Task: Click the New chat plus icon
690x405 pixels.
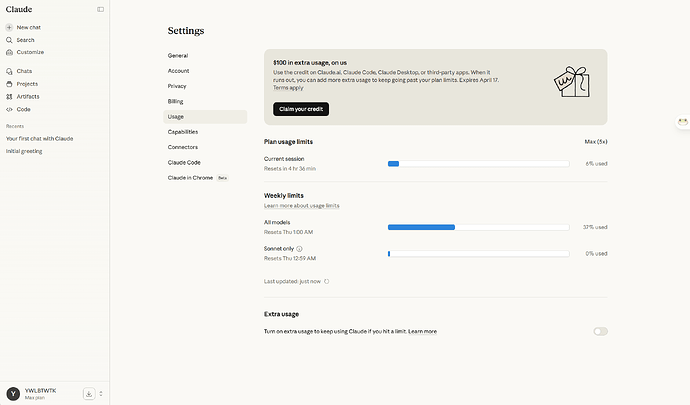Action: 9,27
